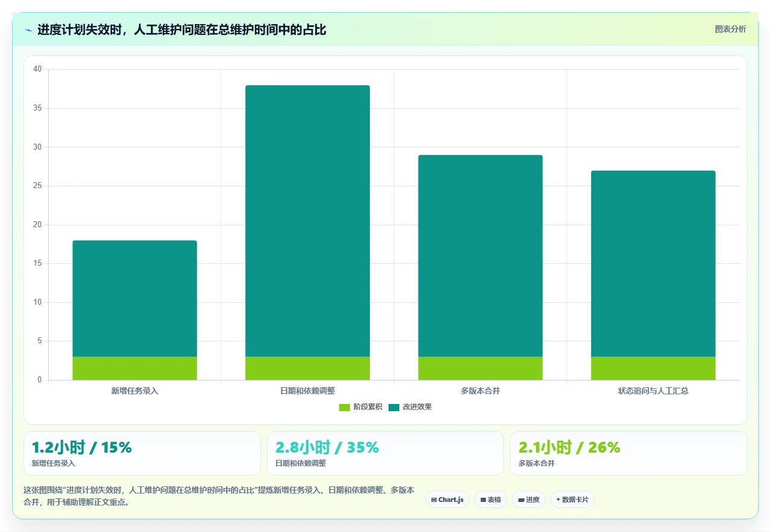Click the chart title 进度计划失效时 heading
Screen dimensions: 771x532
tap(182, 29)
